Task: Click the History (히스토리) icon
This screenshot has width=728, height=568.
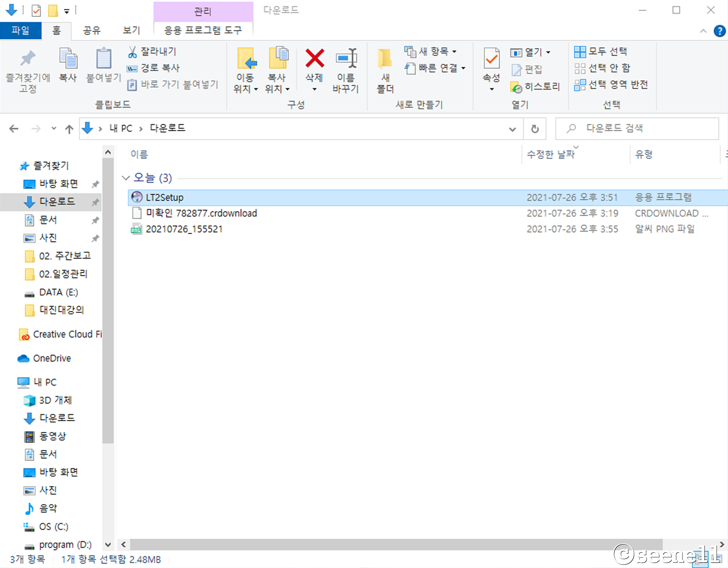Action: point(516,87)
